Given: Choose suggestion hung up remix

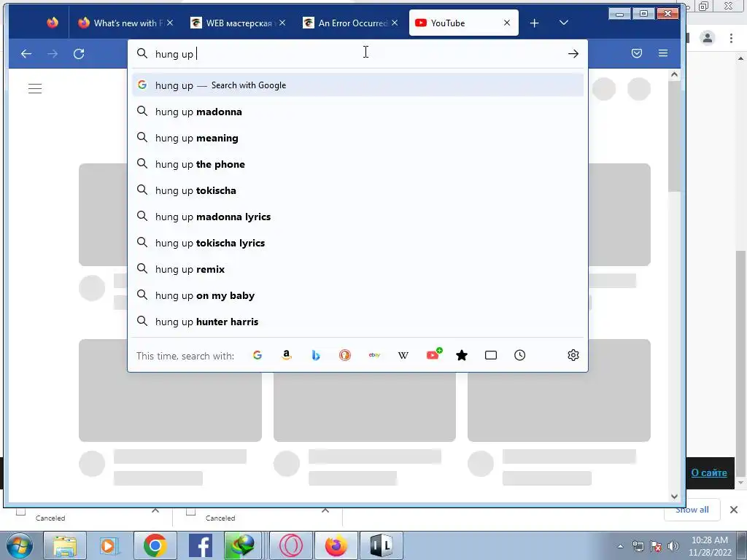Looking at the screenshot, I should (x=357, y=269).
